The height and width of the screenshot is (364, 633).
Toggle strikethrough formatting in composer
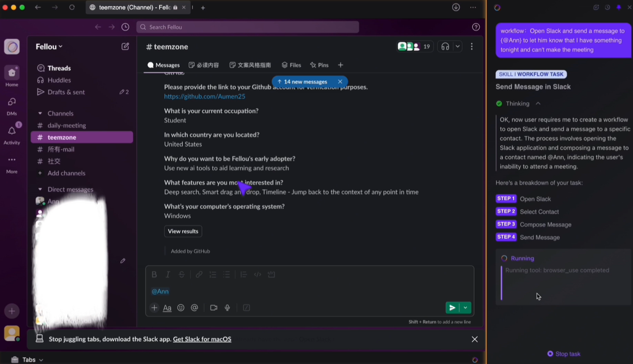click(181, 275)
